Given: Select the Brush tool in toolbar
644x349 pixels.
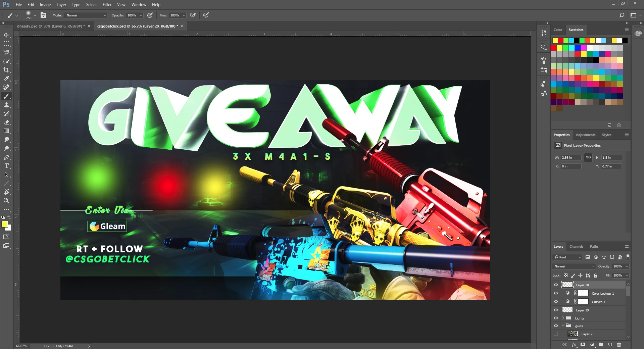Looking at the screenshot, I should (6, 96).
